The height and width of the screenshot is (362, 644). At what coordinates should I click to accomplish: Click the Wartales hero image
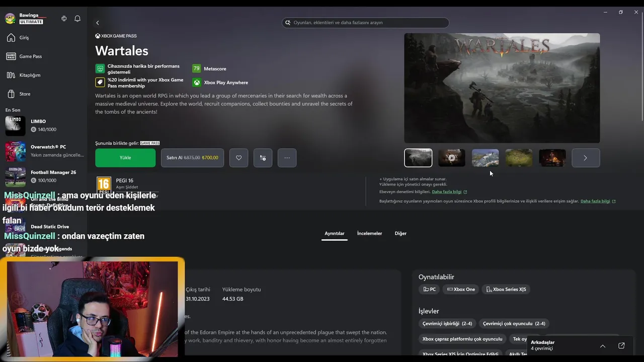502,88
